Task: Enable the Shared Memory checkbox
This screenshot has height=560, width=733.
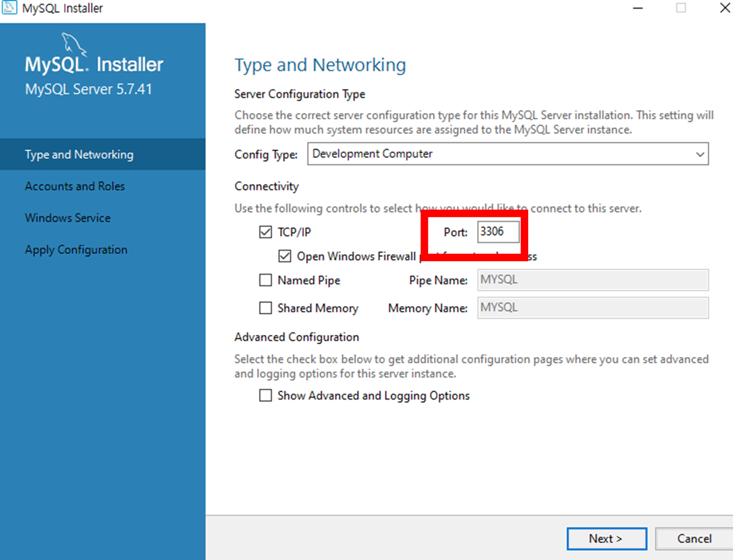Action: (266, 307)
